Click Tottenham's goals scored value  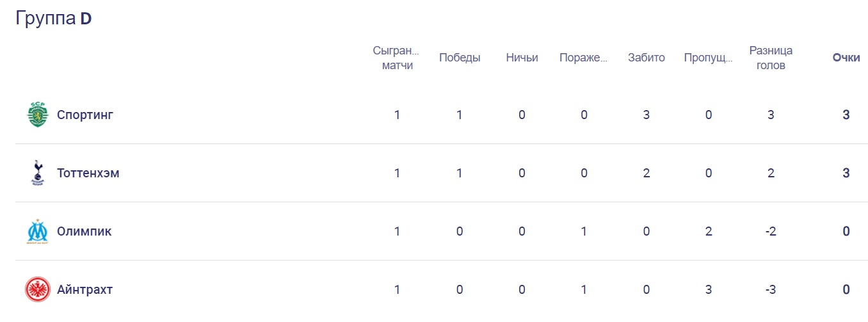coord(647,173)
